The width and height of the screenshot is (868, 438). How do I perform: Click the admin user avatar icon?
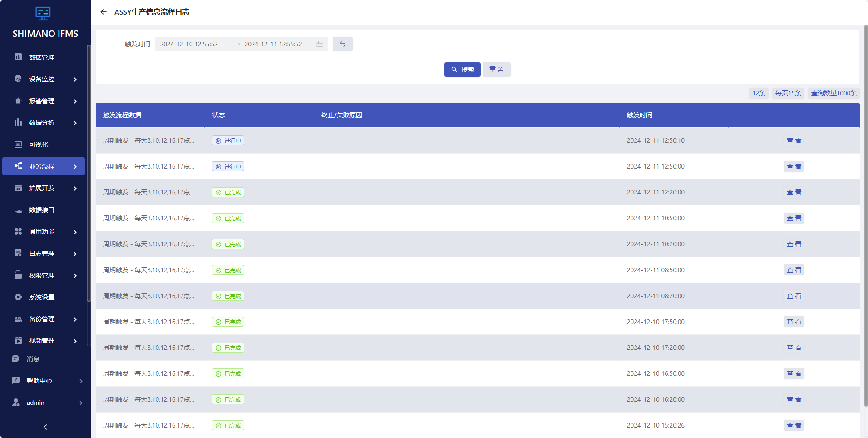(x=16, y=402)
